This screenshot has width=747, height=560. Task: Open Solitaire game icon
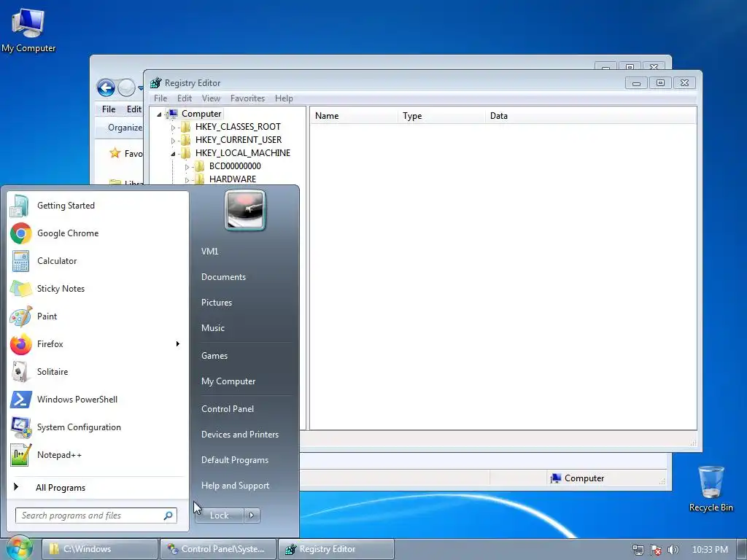[x=20, y=371]
